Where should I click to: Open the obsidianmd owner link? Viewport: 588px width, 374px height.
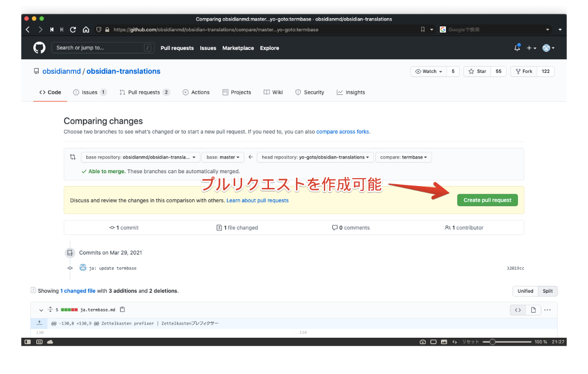point(61,71)
